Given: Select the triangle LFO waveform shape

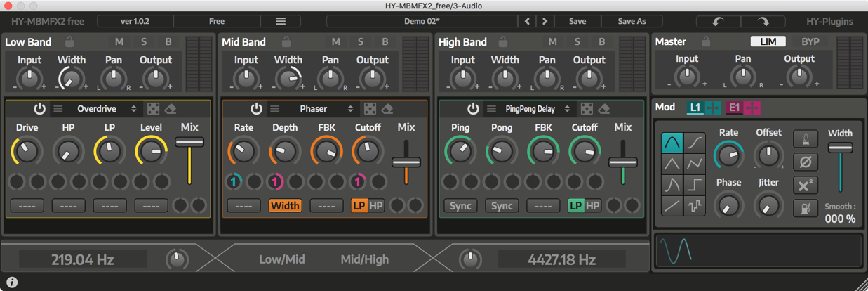Looking at the screenshot, I should pos(672,164).
